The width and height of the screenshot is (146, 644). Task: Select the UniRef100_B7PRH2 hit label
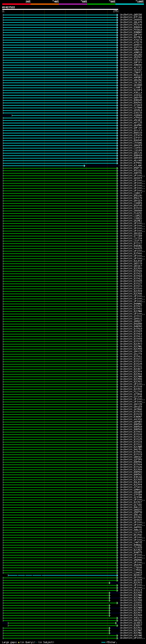click(x=131, y=163)
